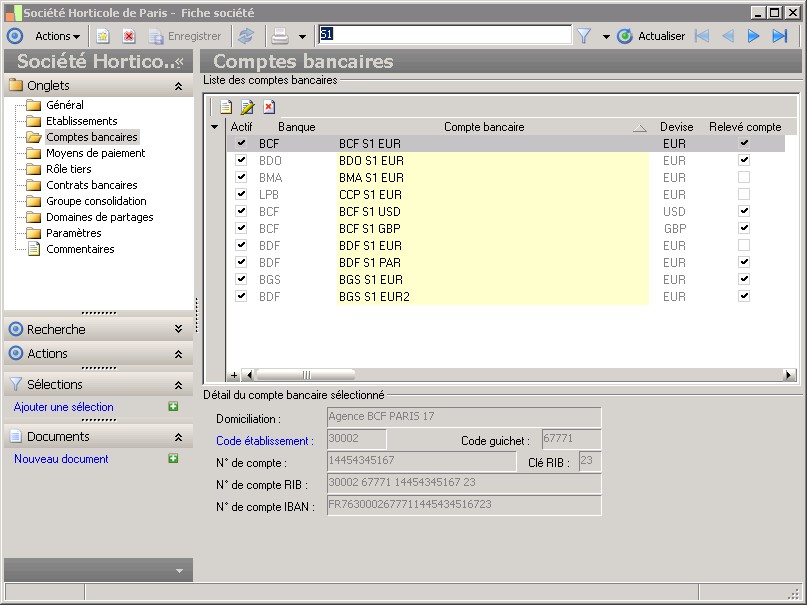This screenshot has height=605, width=807.
Task: Click the red delete icon in main toolbar
Action: [x=129, y=36]
